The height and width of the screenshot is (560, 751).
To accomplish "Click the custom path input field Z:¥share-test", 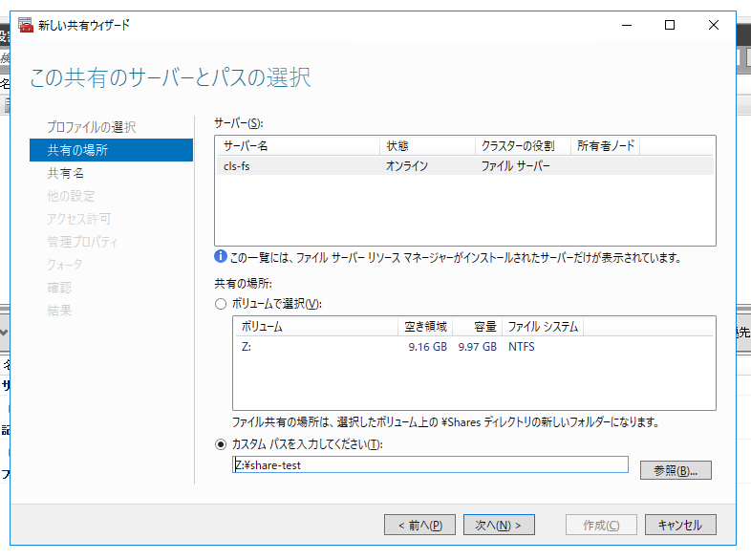I will [430, 464].
